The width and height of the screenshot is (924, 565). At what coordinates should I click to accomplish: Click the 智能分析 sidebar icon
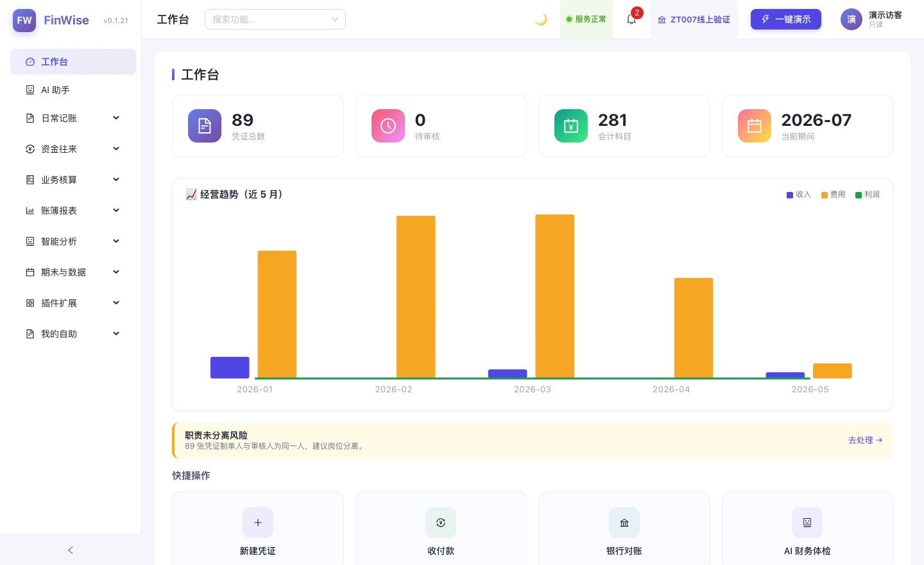(30, 241)
